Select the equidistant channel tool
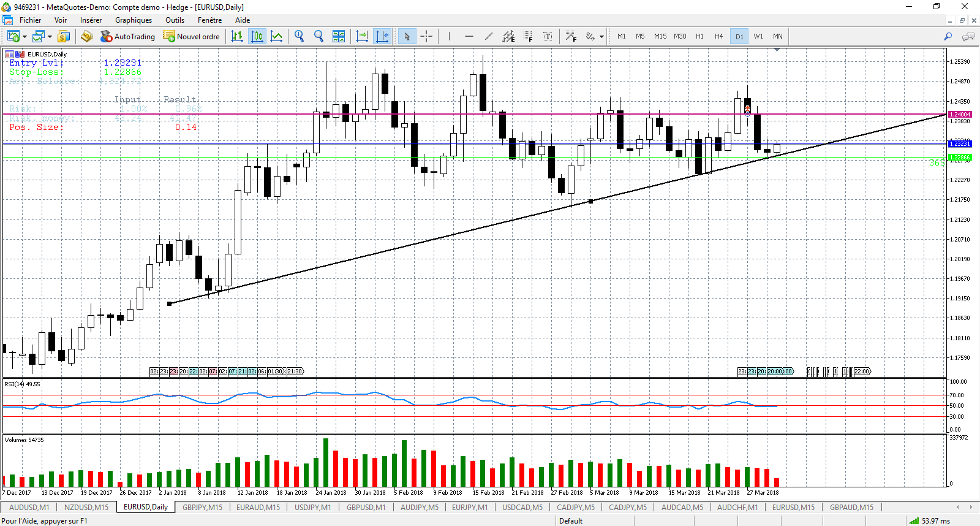This screenshot has height=526, width=980. point(508,36)
